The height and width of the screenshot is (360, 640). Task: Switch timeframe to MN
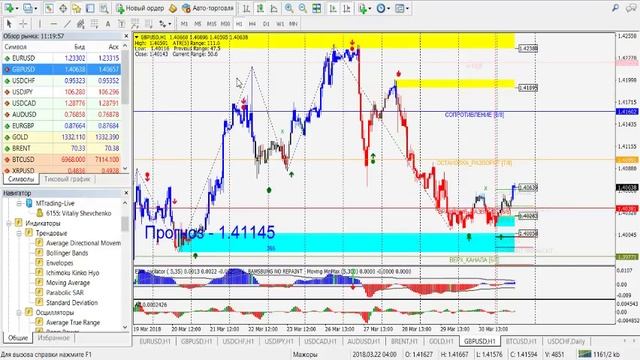[x=293, y=24]
